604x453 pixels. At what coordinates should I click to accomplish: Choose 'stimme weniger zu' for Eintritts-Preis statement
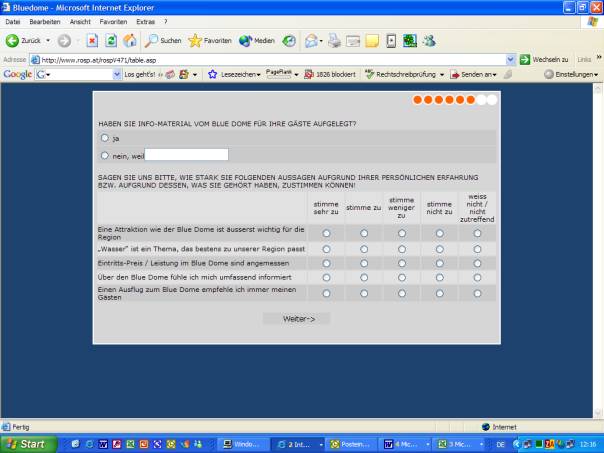pos(402,263)
